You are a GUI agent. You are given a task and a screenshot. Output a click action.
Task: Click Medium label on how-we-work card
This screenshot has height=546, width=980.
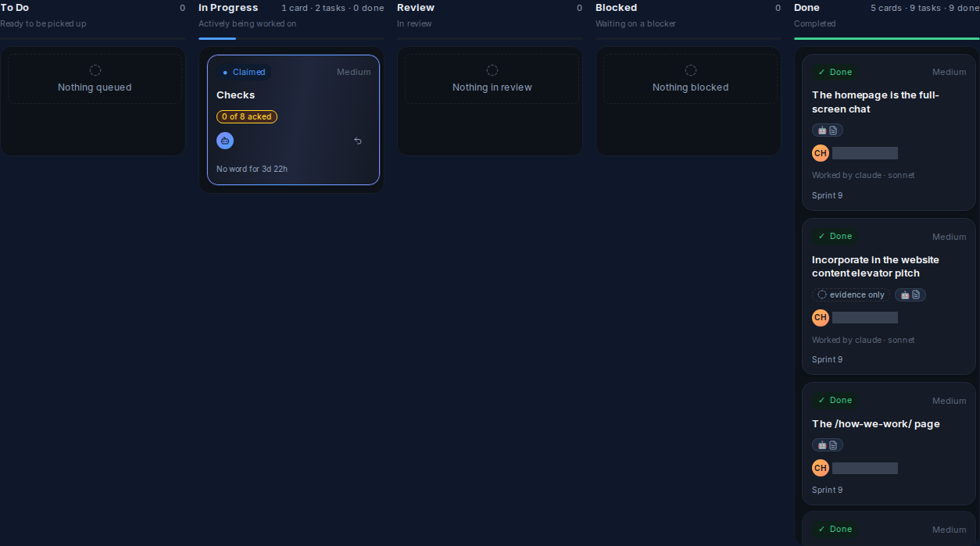pos(950,401)
